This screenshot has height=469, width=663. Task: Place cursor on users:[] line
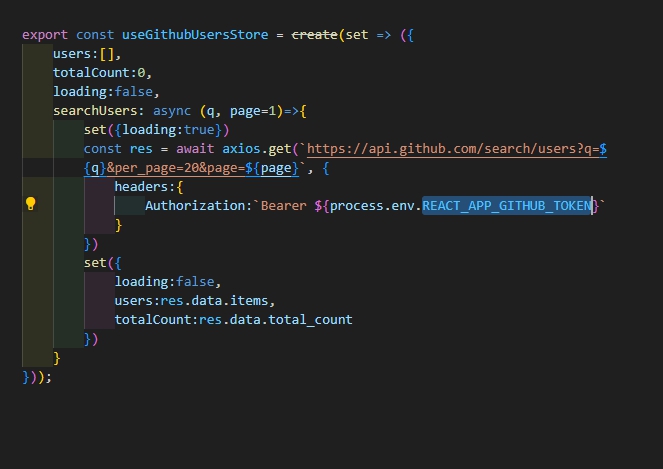click(x=87, y=54)
